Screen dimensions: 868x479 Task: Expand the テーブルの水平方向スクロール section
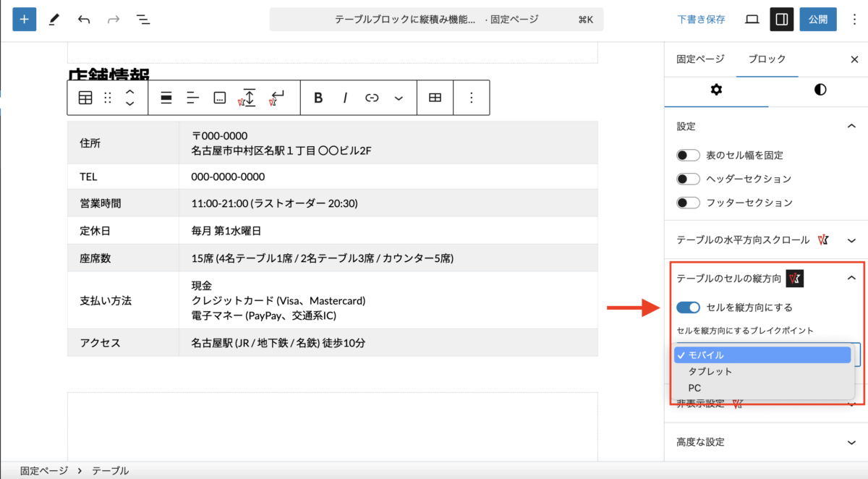point(851,239)
